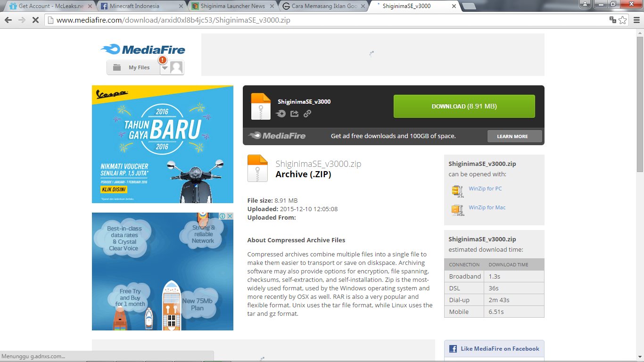Open the Vespa Tahun Gaya Baru ad

pos(163,144)
